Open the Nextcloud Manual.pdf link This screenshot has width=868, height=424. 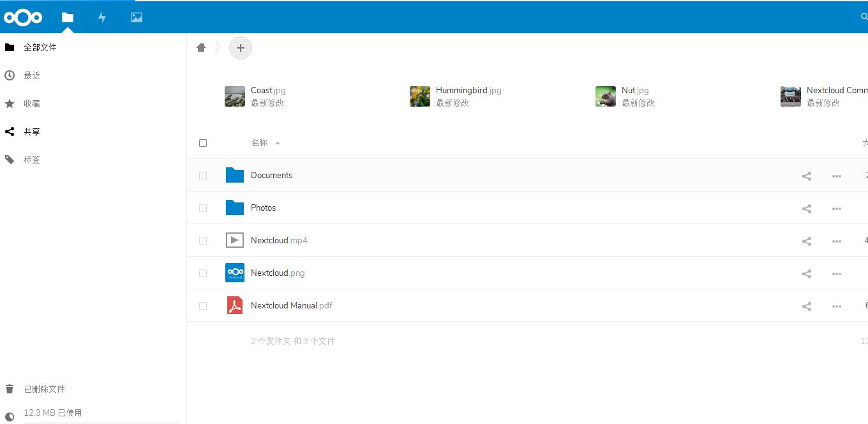tap(291, 305)
